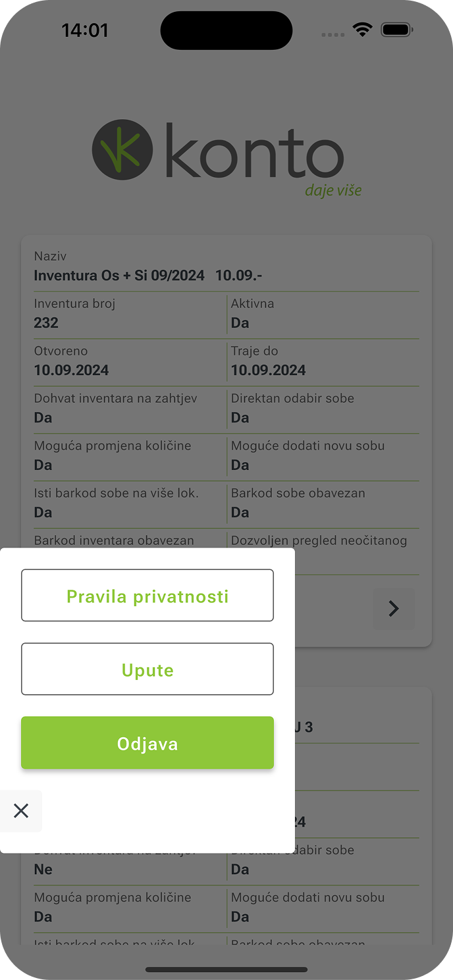
Task: Open the inventory card's right chevron arrow
Action: [x=394, y=609]
